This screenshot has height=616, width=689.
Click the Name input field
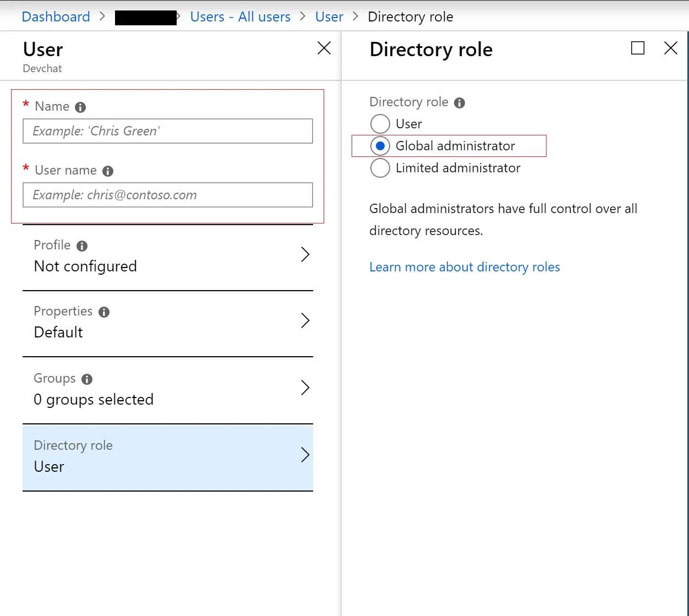click(x=168, y=131)
